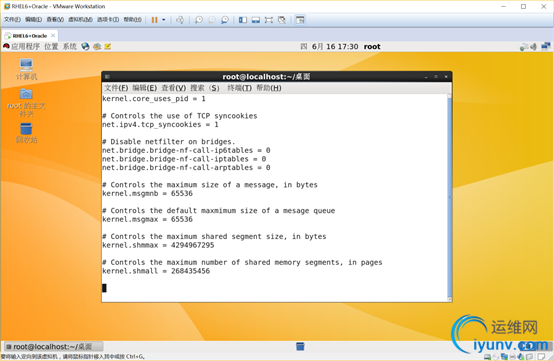Click the printer device icon in VMware status bar
554x361 pixels.
[513, 356]
